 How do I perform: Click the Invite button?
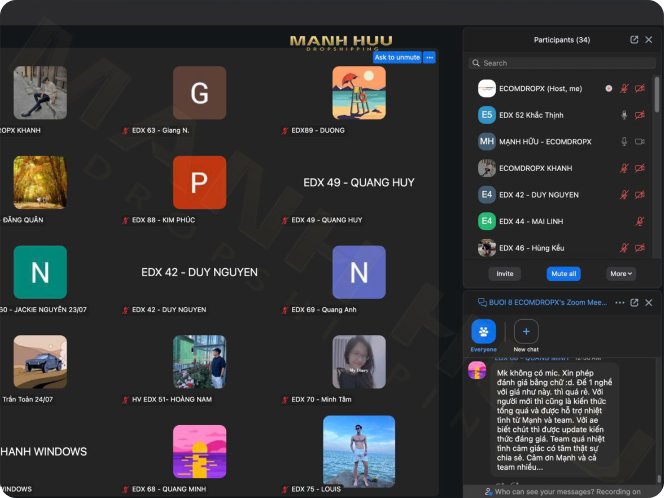[x=505, y=273]
